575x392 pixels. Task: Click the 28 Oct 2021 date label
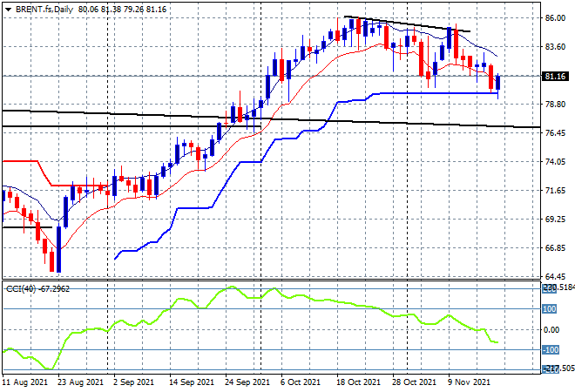415,382
